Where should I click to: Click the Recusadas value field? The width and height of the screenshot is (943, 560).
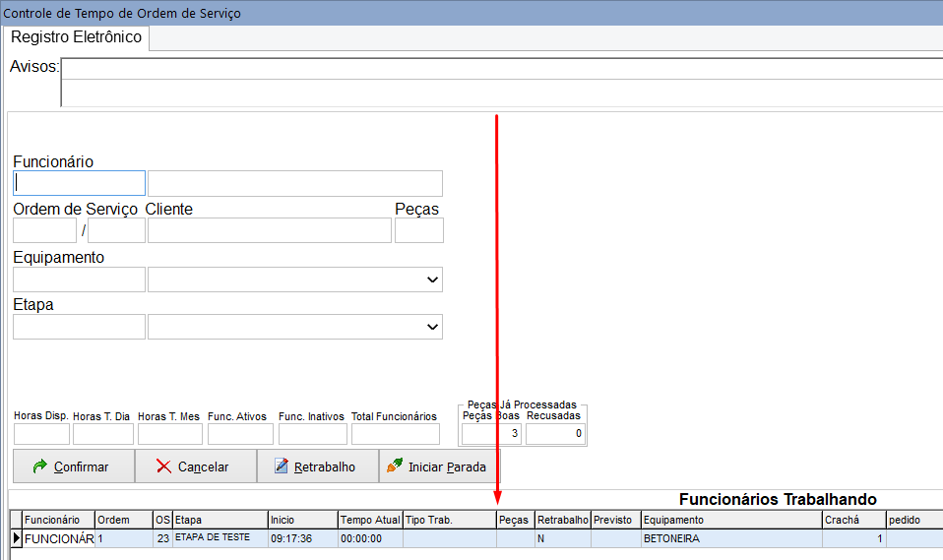click(556, 434)
